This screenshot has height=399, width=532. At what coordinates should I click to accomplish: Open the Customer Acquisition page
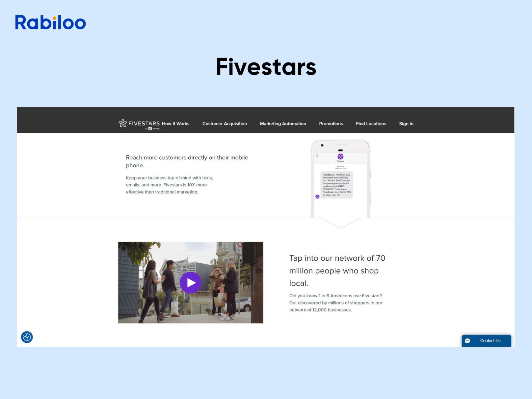[225, 124]
